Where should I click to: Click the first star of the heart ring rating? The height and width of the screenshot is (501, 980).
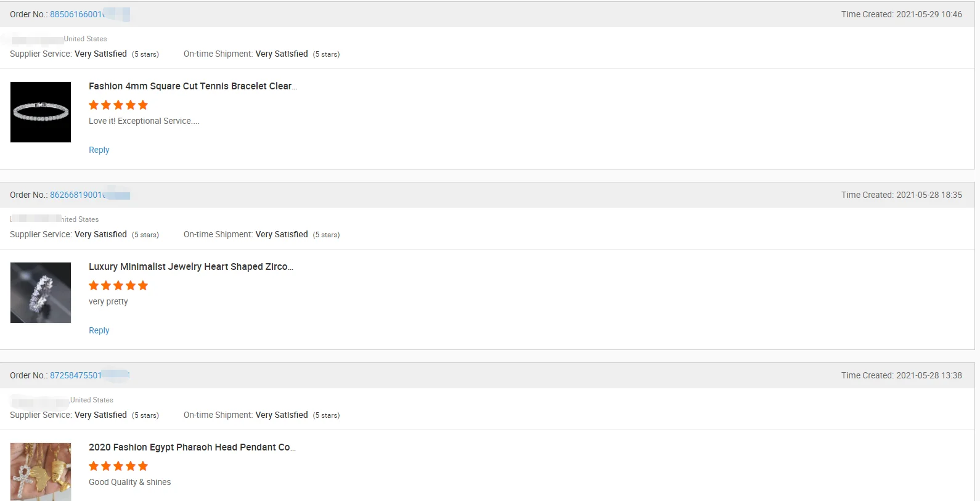coord(94,285)
